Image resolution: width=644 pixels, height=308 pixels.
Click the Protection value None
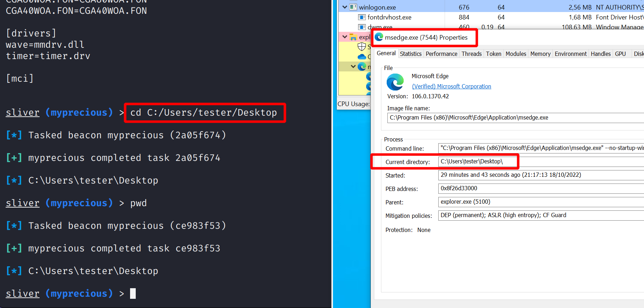coord(424,230)
